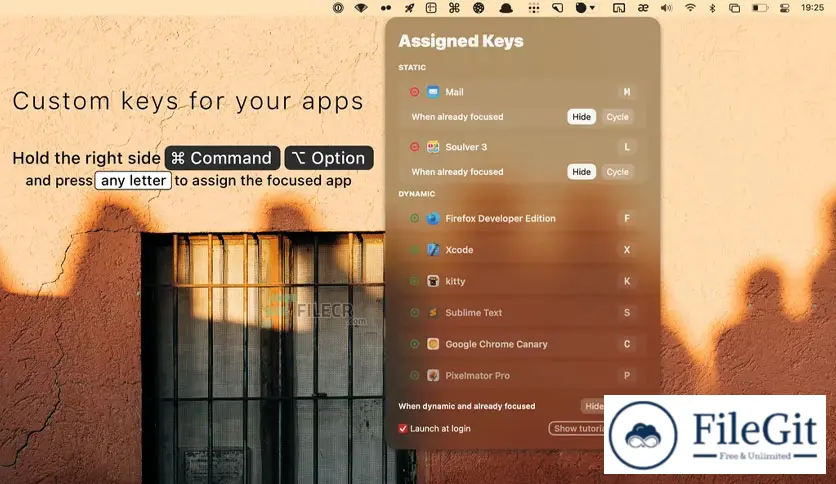This screenshot has height=484, width=836.
Task: Click the Sublime Text app icon
Action: point(433,312)
